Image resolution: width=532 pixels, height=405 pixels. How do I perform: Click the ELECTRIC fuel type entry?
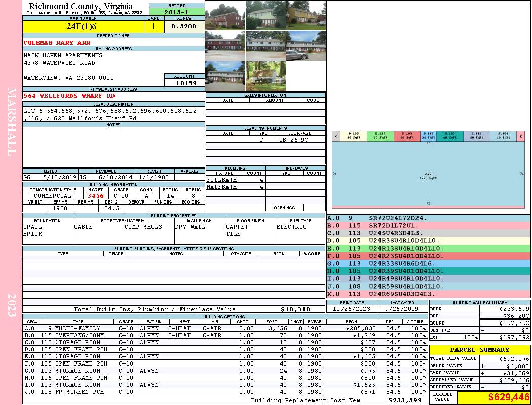pos(291,227)
